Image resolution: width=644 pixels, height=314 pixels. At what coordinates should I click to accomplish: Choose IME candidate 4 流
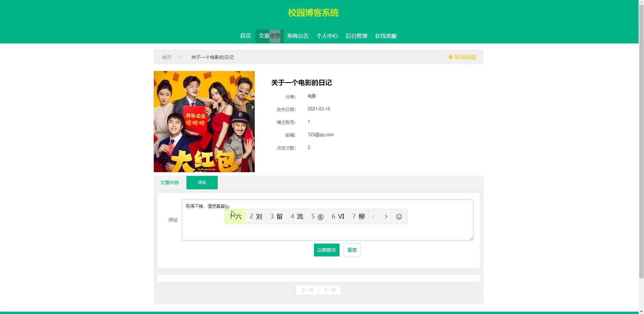point(297,217)
